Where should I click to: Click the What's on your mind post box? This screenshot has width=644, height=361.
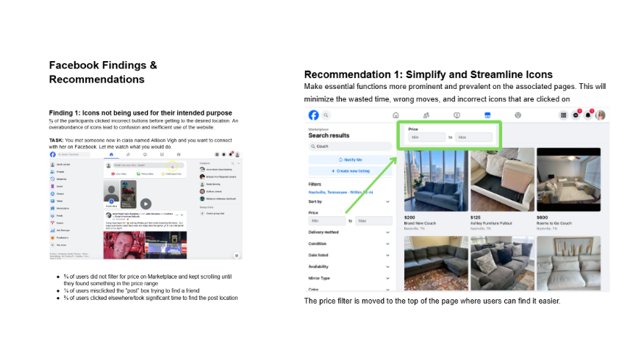[x=149, y=165]
